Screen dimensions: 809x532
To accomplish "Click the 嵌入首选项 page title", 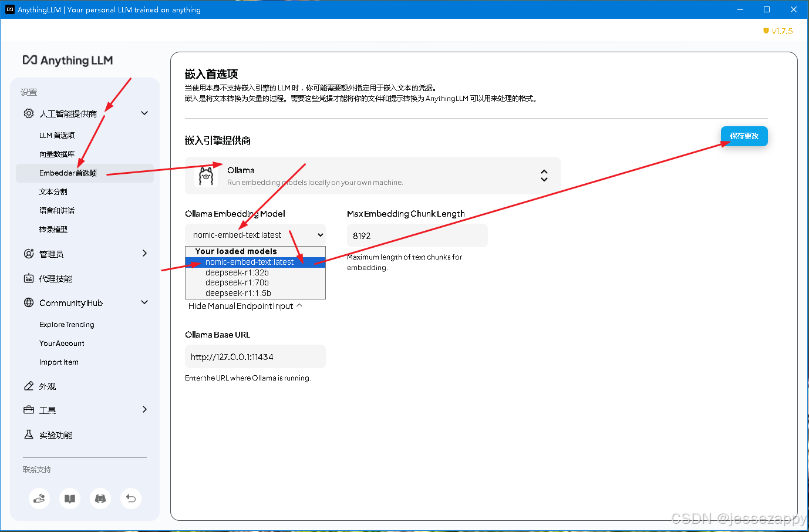I will pyautogui.click(x=211, y=74).
